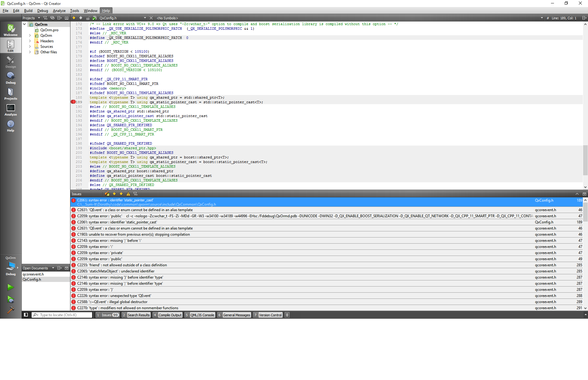Show Compile Output pane
588x380 pixels.
(168, 315)
